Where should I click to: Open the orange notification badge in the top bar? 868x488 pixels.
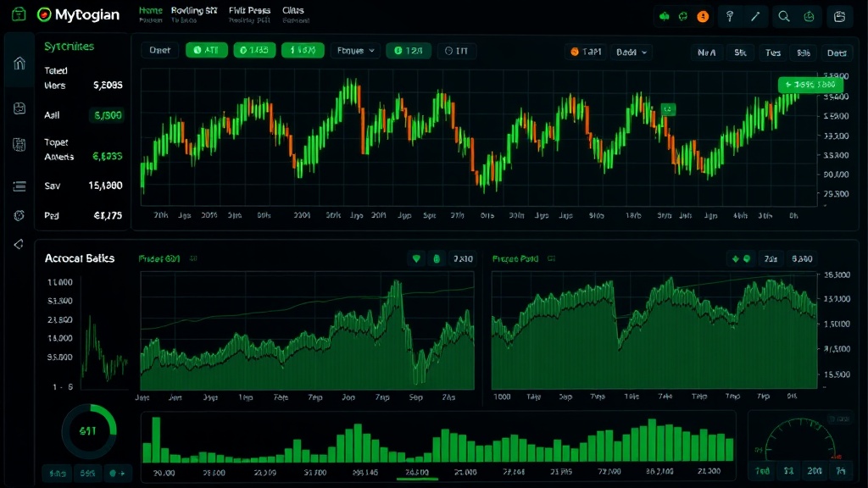[x=703, y=17]
